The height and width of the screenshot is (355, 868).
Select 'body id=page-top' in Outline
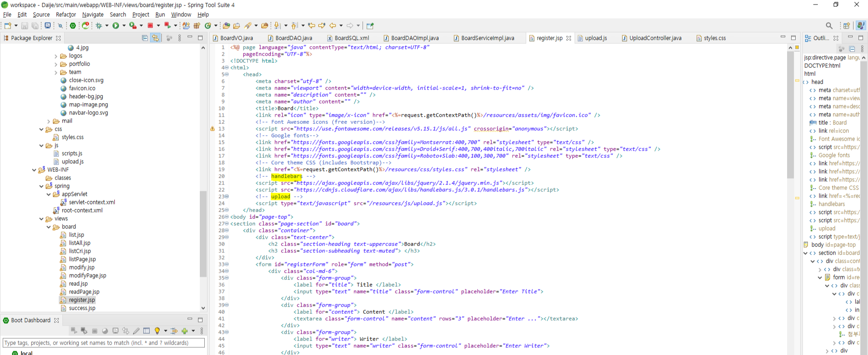pyautogui.click(x=833, y=245)
